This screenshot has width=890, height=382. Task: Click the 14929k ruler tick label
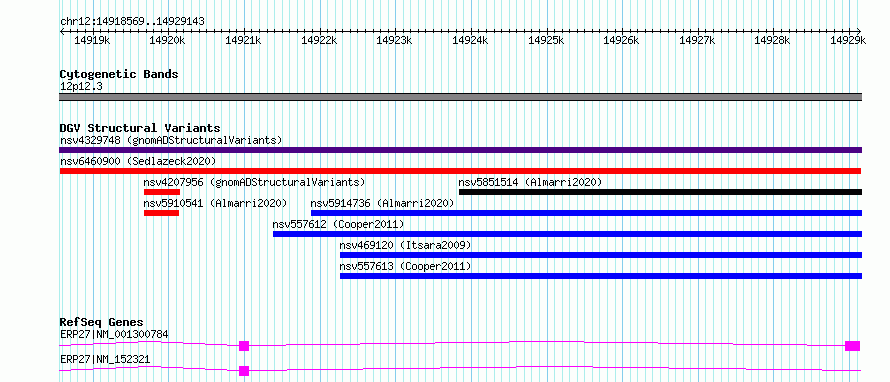pos(848,40)
